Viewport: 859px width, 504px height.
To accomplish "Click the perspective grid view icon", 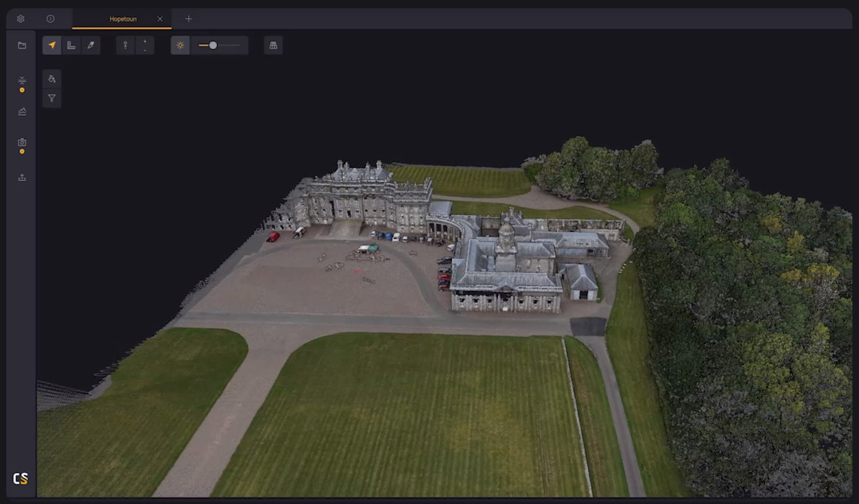I will click(x=273, y=45).
